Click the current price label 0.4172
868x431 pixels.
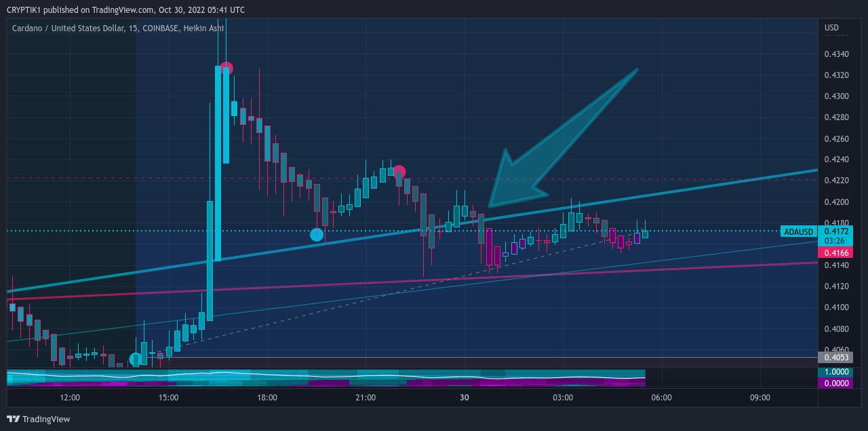click(x=835, y=231)
